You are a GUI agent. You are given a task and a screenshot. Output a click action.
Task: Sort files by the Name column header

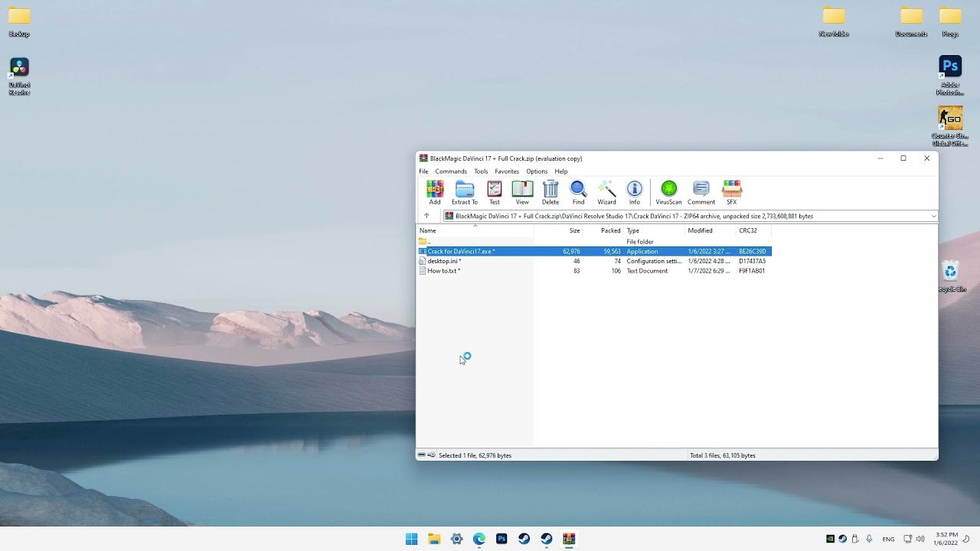point(475,230)
